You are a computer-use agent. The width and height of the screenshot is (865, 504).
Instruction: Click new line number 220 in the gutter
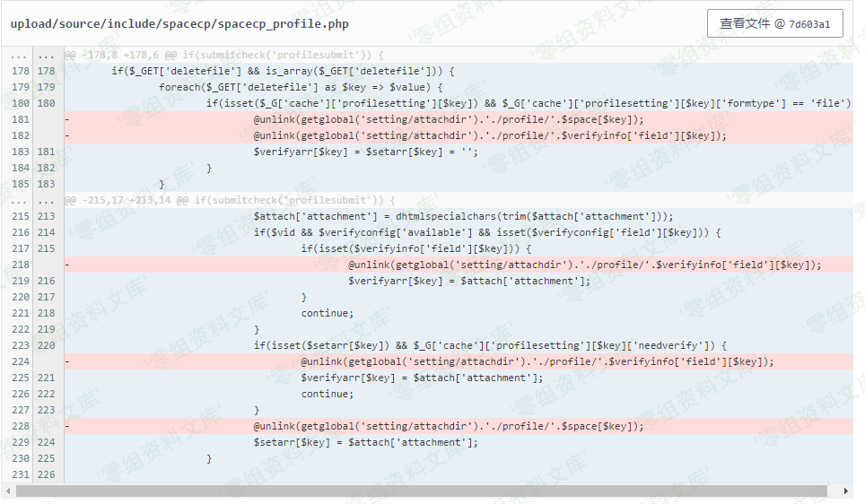click(x=46, y=345)
